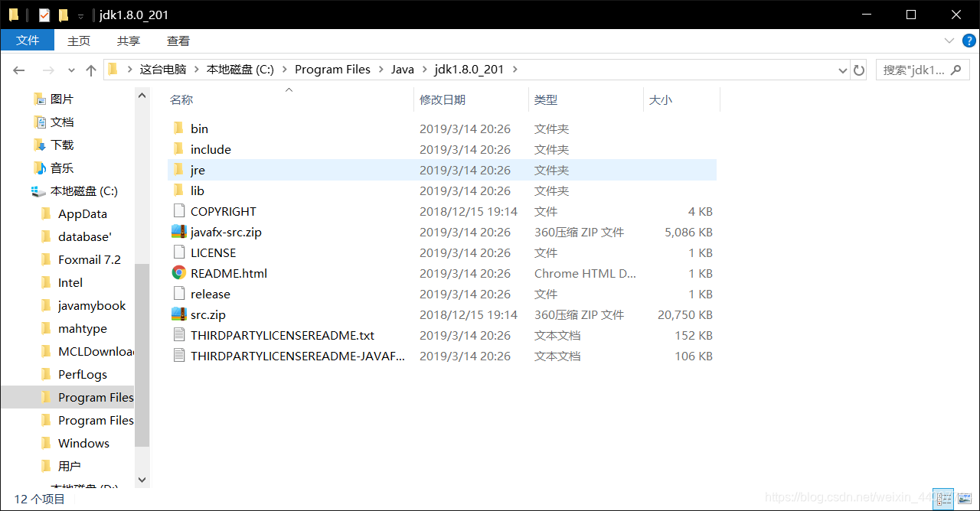
Task: Click the Refresh button beside address bar
Action: click(x=859, y=70)
